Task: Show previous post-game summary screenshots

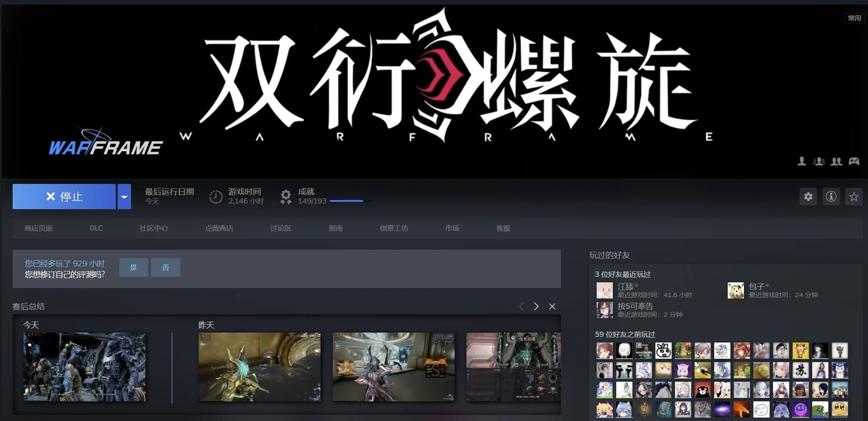Action: [x=521, y=306]
